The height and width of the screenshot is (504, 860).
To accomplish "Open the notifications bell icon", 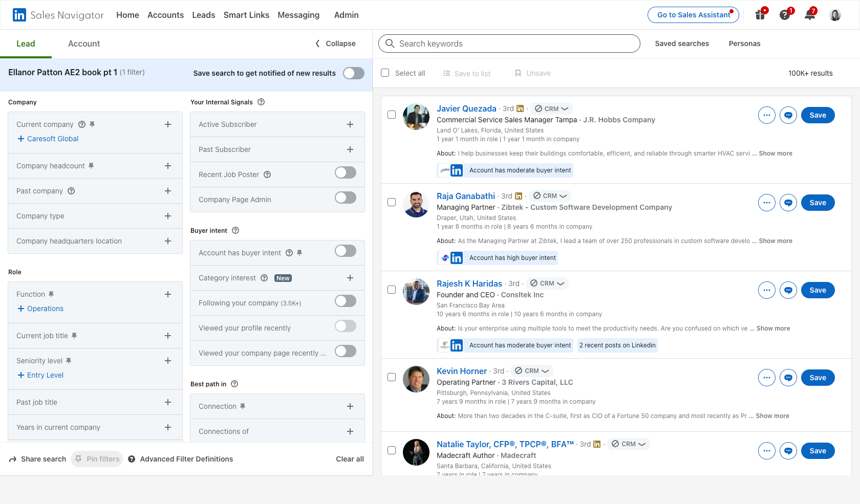I will click(x=810, y=15).
